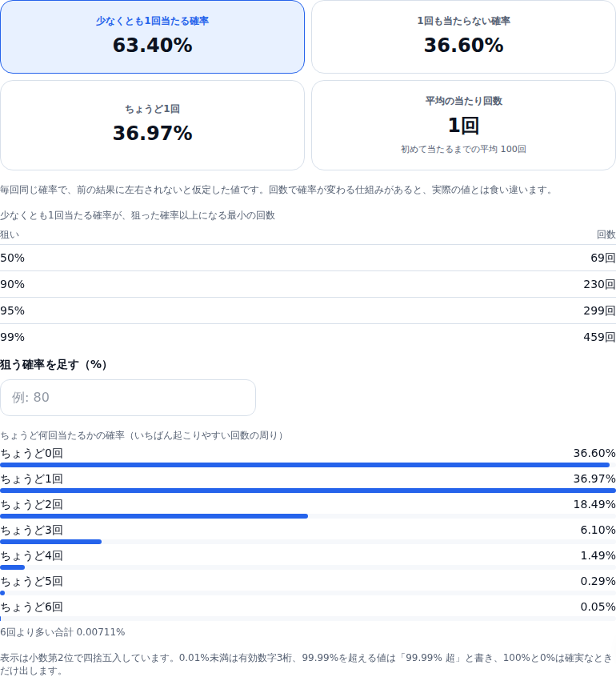Screen dimensions: 616x677
Task: Click the 1.49% value for ちょうど4回
Action: click(598, 555)
